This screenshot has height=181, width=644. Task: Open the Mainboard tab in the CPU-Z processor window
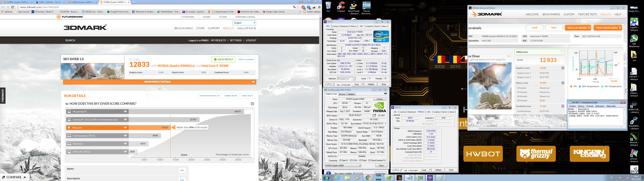pyautogui.click(x=344, y=26)
